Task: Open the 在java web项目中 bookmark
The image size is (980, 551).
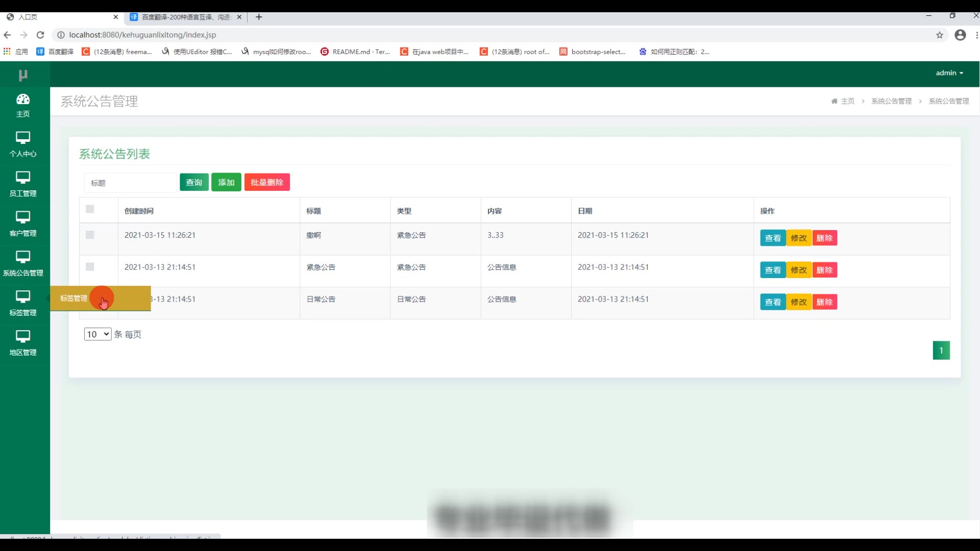Action: coord(434,52)
